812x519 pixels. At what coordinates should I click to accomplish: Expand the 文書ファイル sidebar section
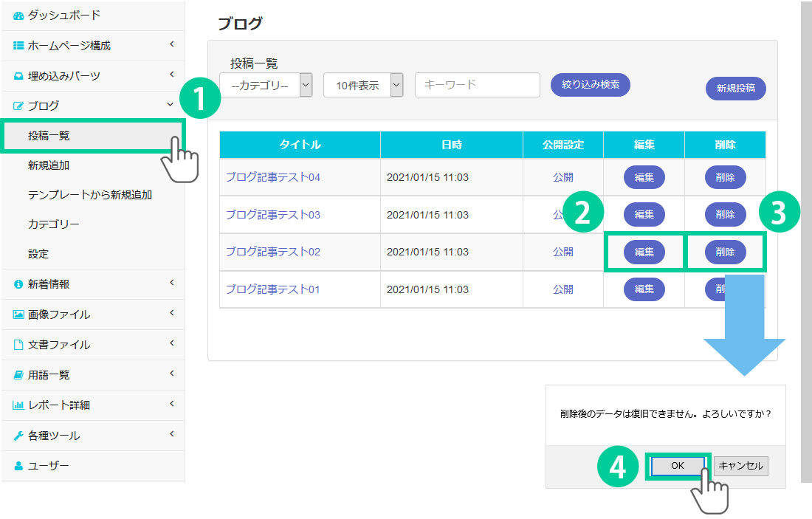[x=171, y=344]
